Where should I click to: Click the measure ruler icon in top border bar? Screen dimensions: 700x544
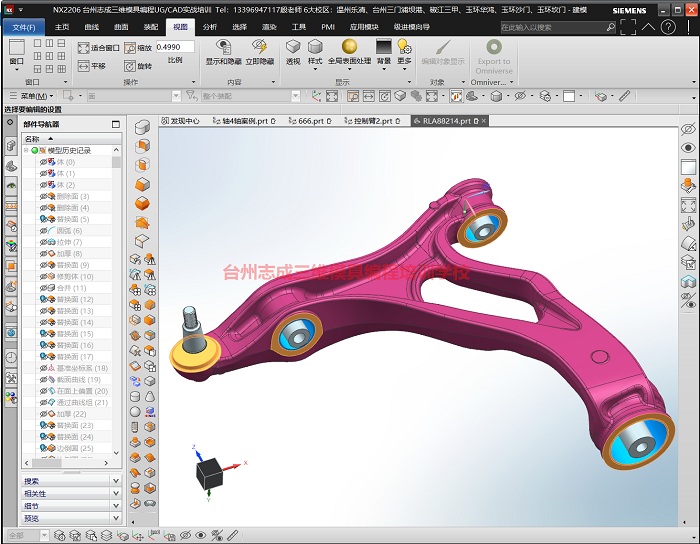tap(625, 96)
